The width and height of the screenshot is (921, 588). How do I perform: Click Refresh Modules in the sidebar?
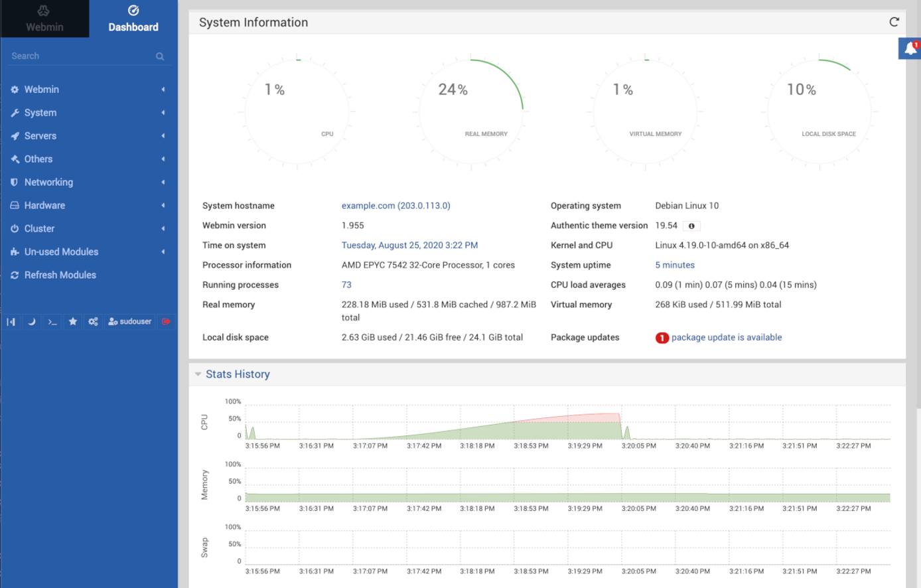click(60, 275)
